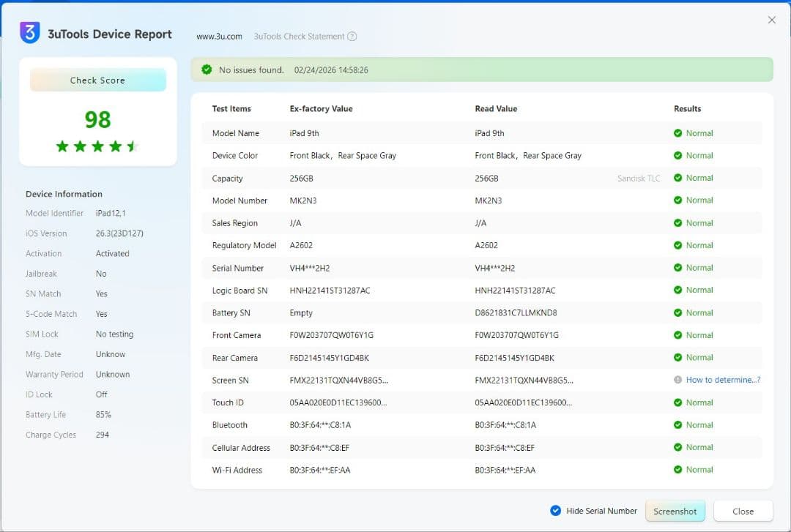791x532 pixels.
Task: Click the green Normal icon in Cellular Address row
Action: (677, 447)
